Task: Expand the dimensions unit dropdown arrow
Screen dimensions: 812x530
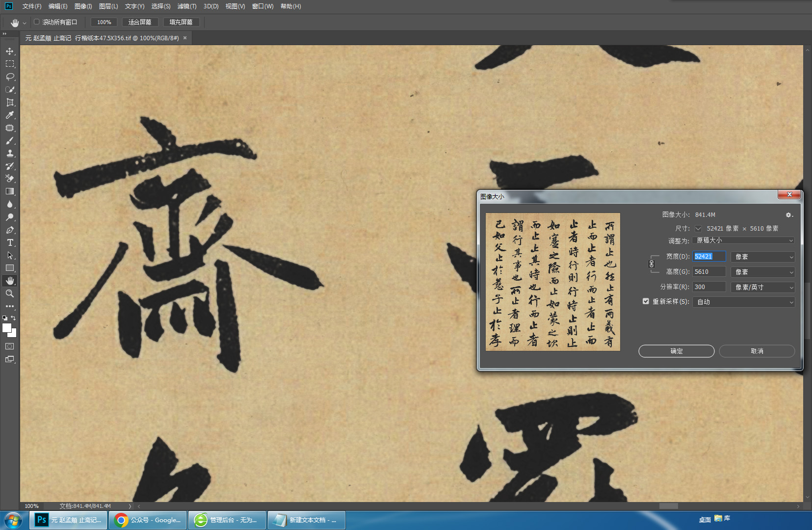Action: (x=698, y=229)
